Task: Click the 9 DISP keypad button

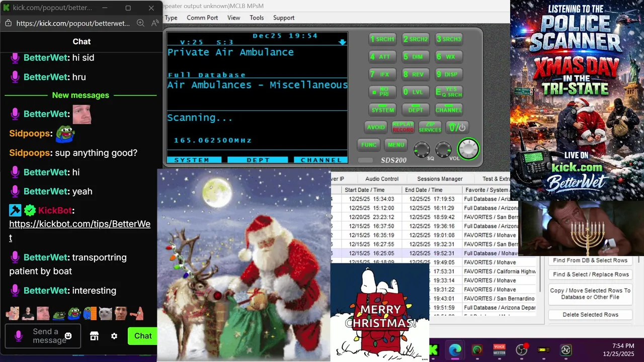Action: [x=449, y=74]
